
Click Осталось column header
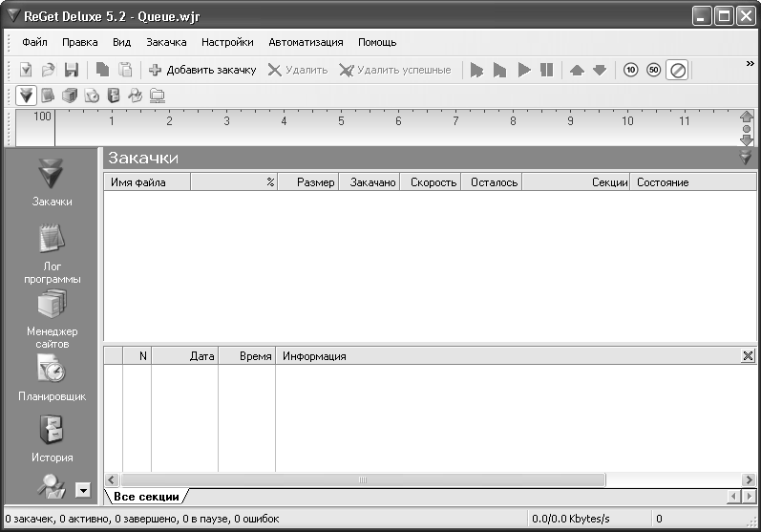click(x=492, y=182)
